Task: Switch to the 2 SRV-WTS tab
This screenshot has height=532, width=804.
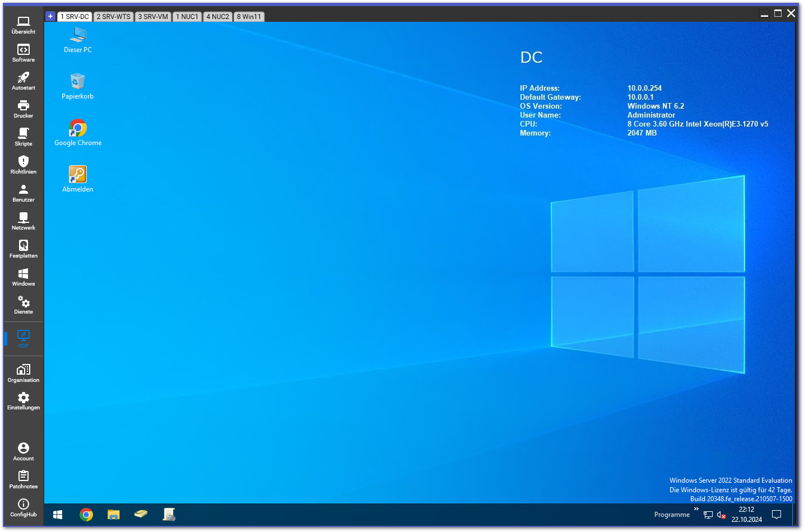Action: 113,17
